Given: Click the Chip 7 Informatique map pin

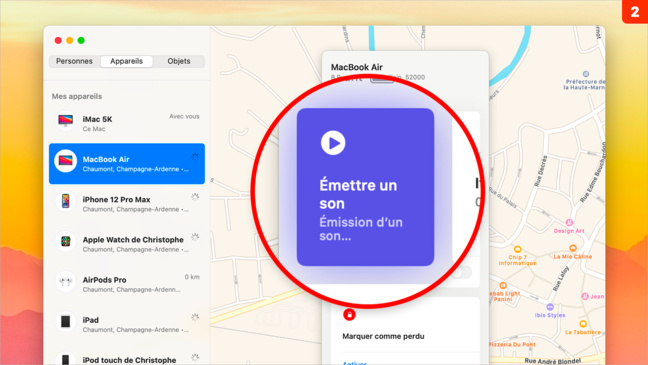Looking at the screenshot, I should click(x=517, y=249).
